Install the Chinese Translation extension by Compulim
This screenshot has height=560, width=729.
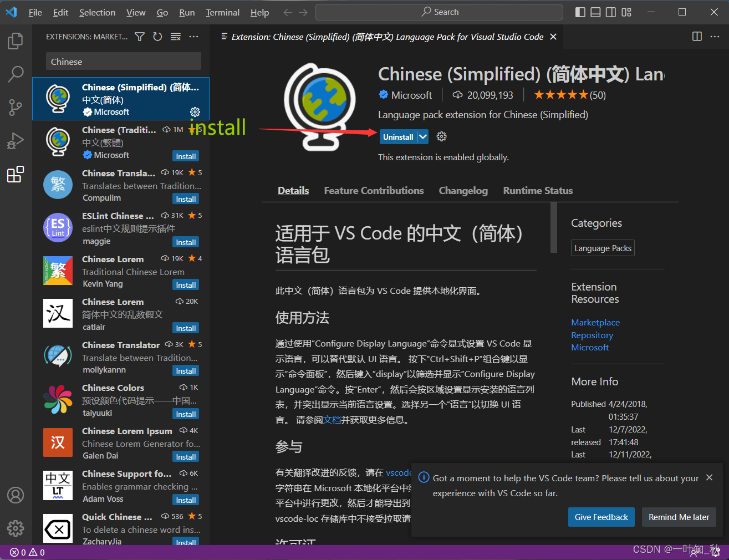click(x=186, y=199)
